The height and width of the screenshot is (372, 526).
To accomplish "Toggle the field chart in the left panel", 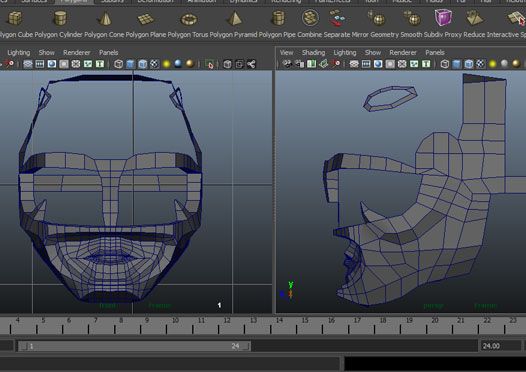I will click(76, 64).
